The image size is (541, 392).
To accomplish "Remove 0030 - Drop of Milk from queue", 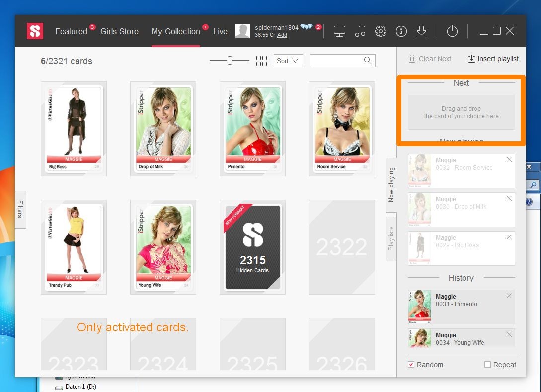I will [x=509, y=198].
